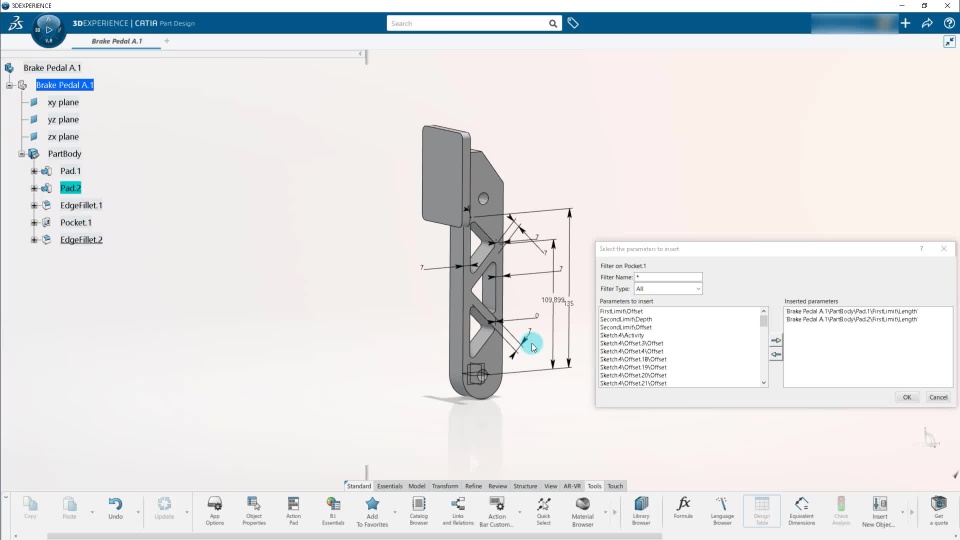Screen dimensions: 960x540
Task: Open the Catalog Browser
Action: point(419,510)
